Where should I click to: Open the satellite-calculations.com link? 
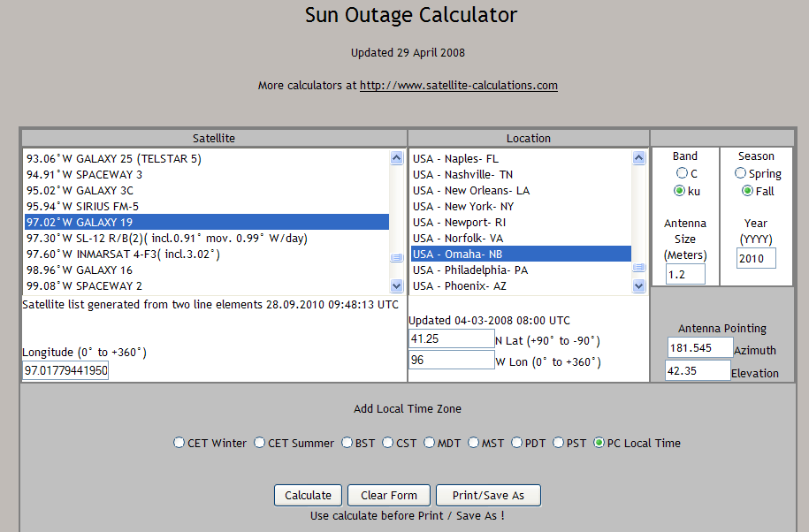459,86
